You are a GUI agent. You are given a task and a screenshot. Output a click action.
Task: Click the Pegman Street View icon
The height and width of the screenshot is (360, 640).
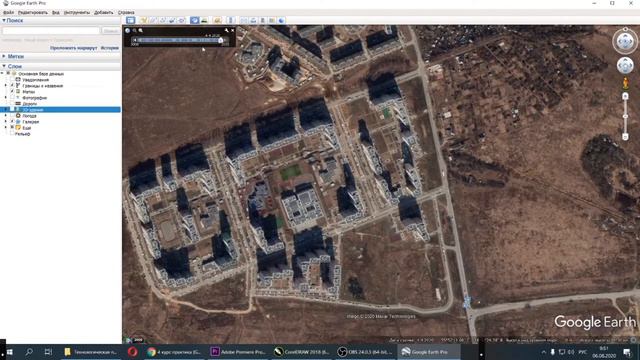click(x=625, y=83)
